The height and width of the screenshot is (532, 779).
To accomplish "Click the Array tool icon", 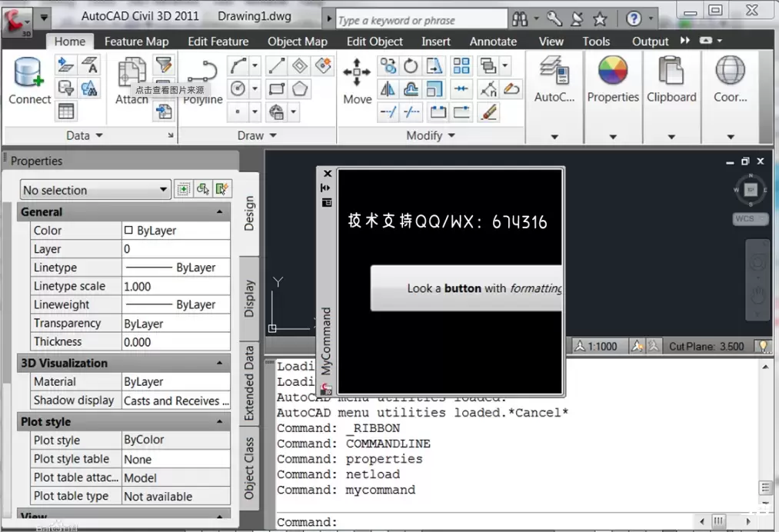I will (x=461, y=65).
